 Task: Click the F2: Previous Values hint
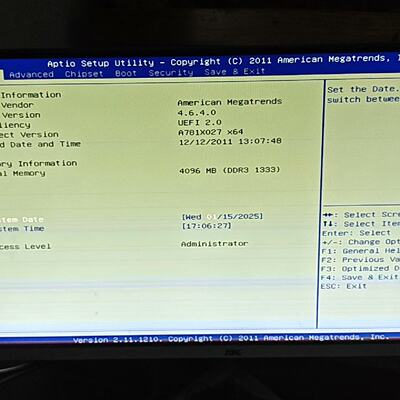point(361,260)
